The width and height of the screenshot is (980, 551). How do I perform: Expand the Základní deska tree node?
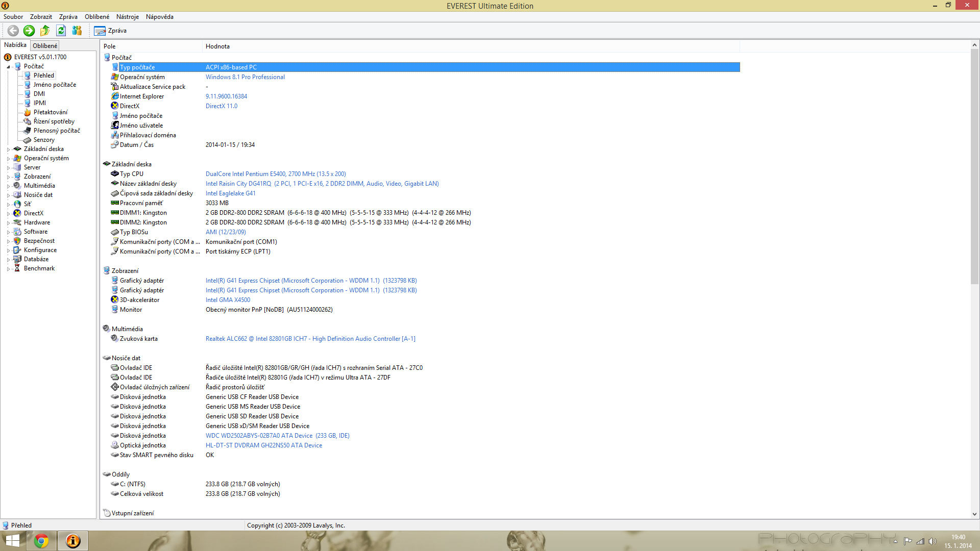pos(8,149)
